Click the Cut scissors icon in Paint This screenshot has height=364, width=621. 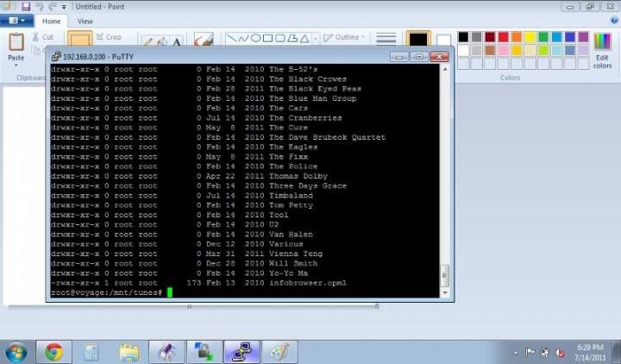(x=35, y=37)
